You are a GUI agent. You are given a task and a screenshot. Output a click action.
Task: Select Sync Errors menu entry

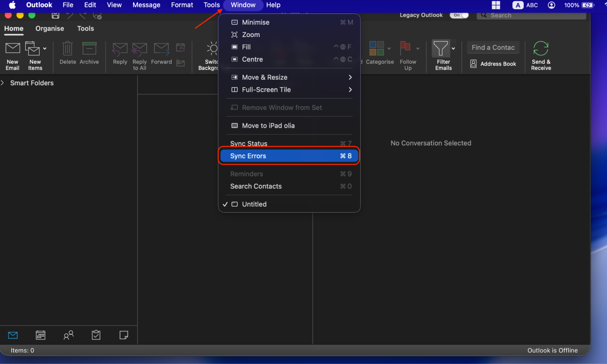[x=289, y=156]
